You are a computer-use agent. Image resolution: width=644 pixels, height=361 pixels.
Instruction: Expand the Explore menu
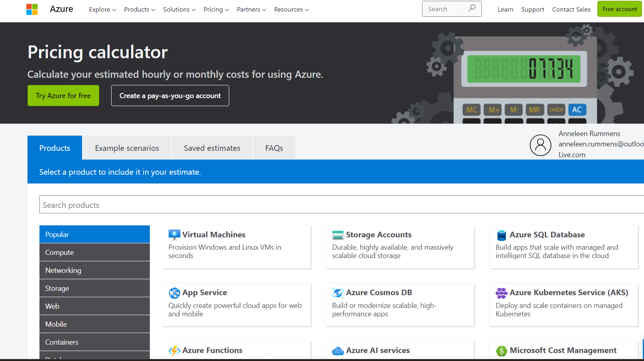[102, 9]
